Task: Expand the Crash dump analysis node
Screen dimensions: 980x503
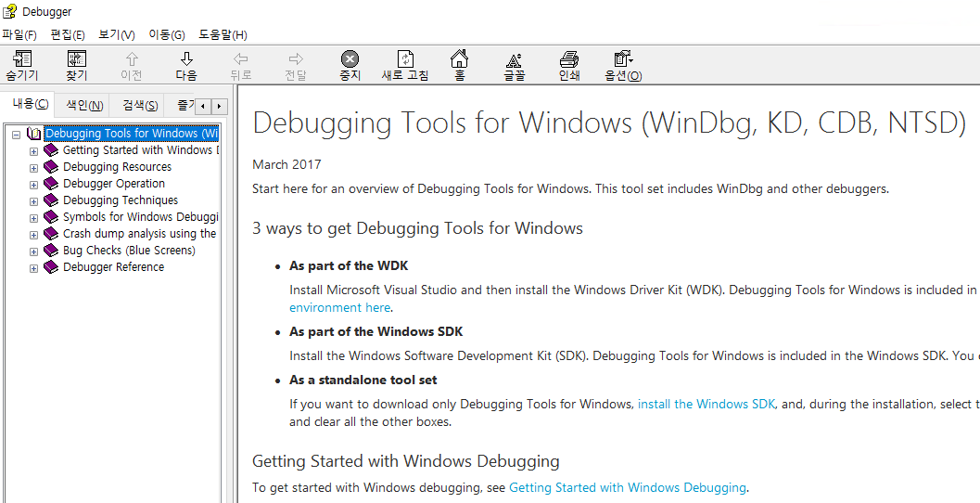Action: [x=33, y=234]
